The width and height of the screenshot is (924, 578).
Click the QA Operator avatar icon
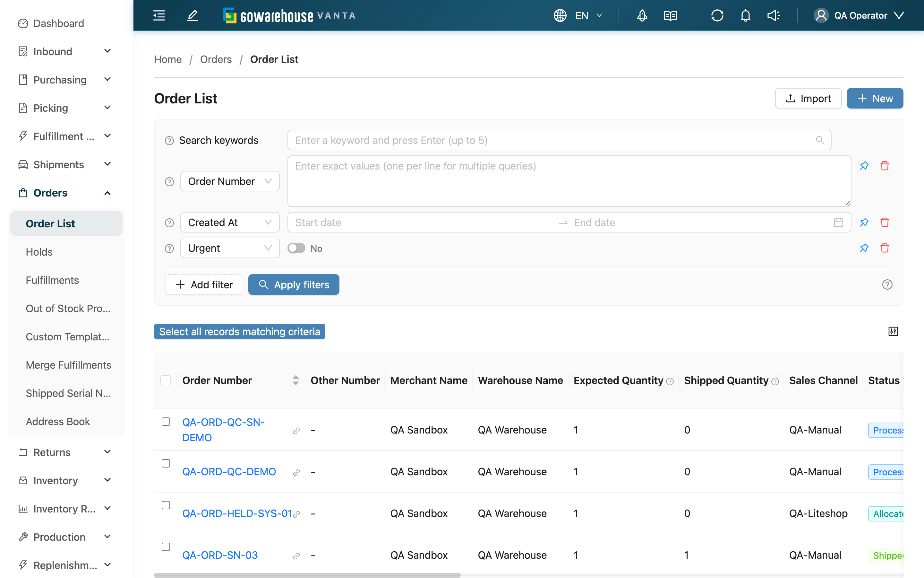tap(821, 16)
